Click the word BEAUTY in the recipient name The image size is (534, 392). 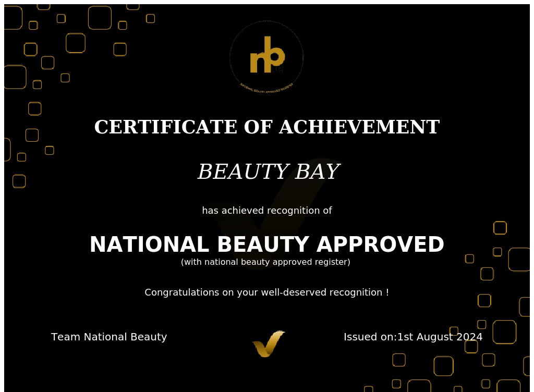tap(243, 173)
